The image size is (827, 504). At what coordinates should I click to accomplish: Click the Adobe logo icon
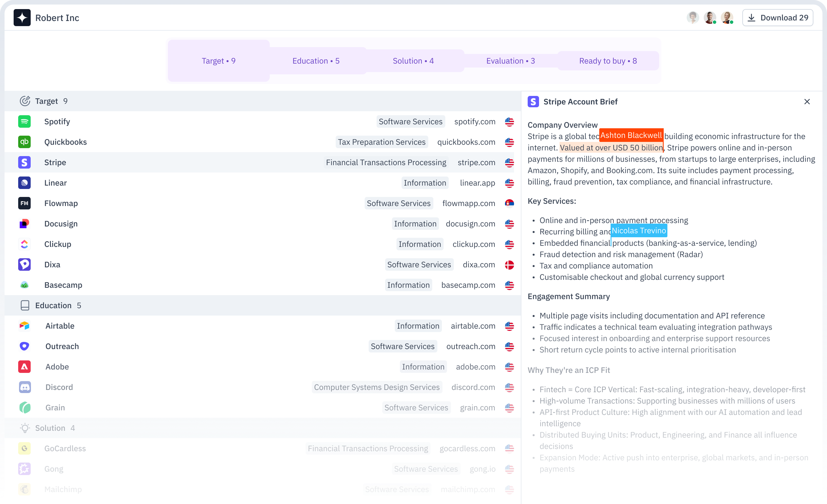24,367
